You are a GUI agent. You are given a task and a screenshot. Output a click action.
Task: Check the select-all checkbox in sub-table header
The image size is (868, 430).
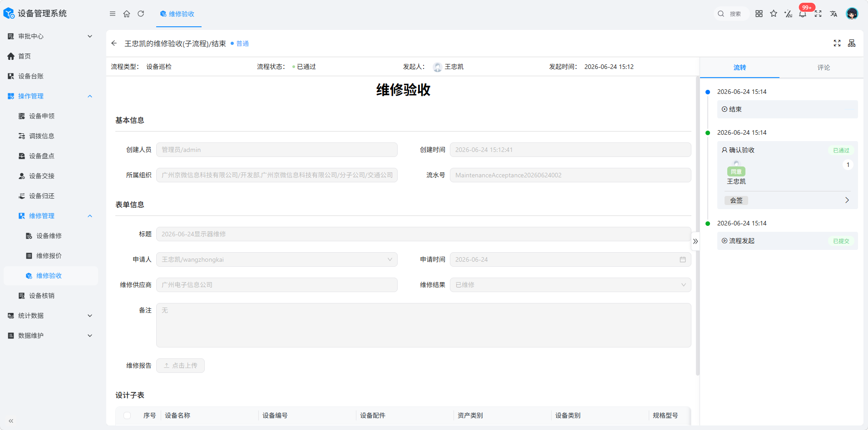[127, 415]
